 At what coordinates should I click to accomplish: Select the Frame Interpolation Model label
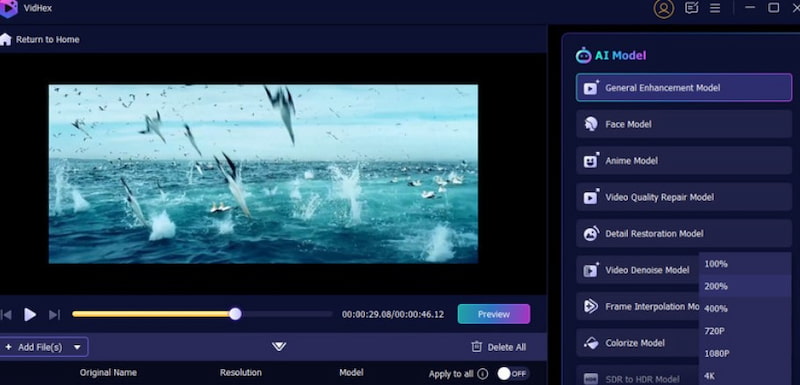[652, 306]
